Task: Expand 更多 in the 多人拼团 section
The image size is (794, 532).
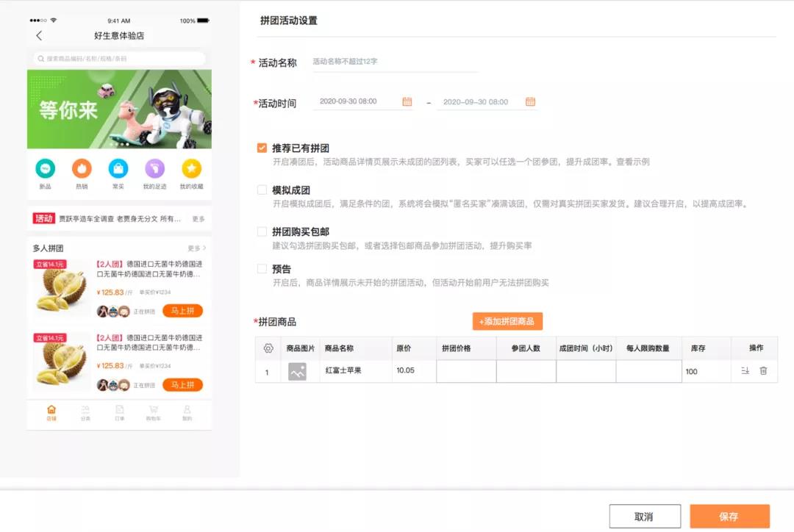Action: tap(196, 248)
